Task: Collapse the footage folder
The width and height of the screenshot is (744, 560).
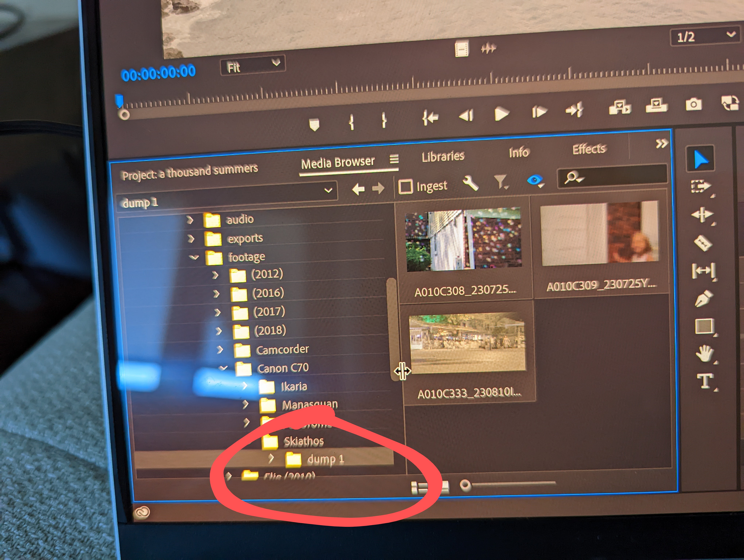Action: (x=194, y=257)
